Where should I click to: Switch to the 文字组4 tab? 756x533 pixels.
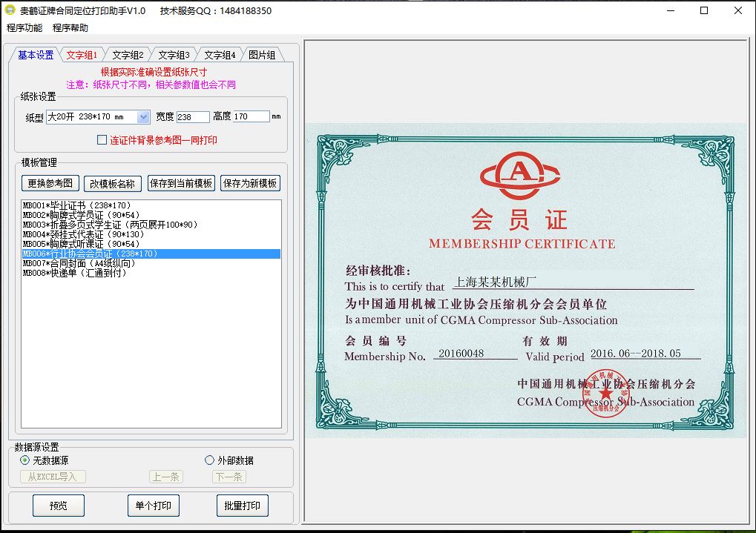(x=220, y=55)
